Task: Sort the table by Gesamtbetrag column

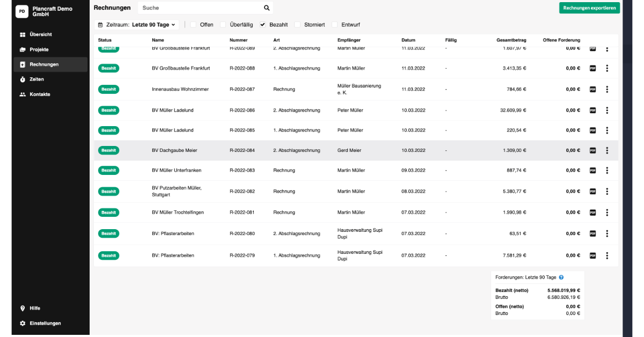Action: (x=511, y=40)
